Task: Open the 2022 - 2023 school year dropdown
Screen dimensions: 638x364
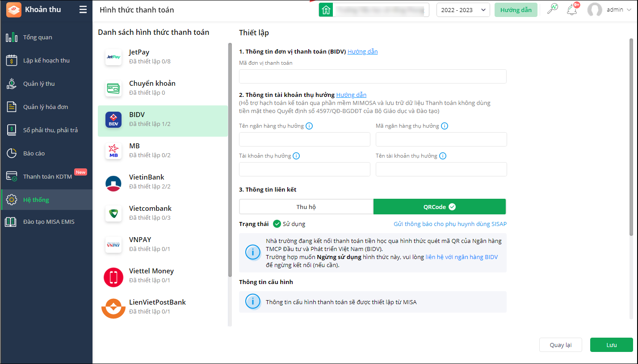Action: [463, 10]
